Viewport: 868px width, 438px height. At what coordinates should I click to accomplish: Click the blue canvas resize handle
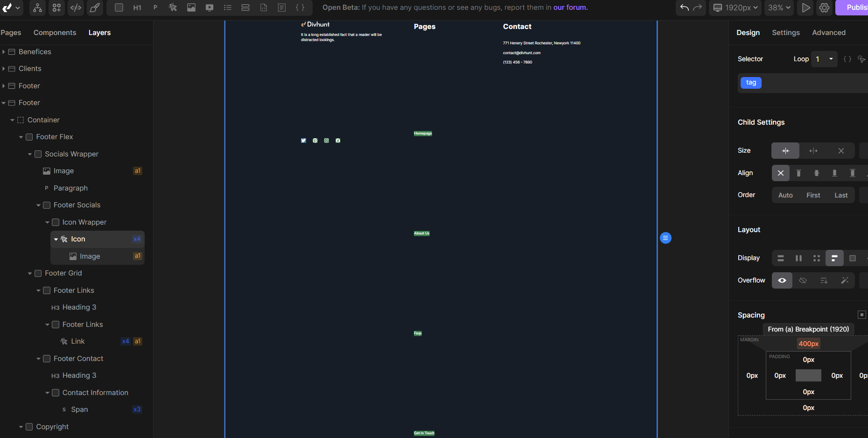[665, 238]
